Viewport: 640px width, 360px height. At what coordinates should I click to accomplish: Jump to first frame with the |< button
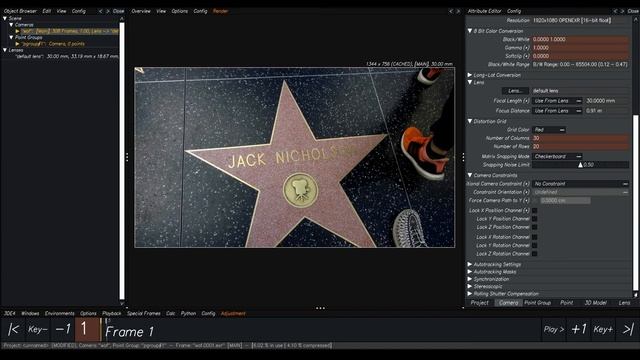coord(13,329)
